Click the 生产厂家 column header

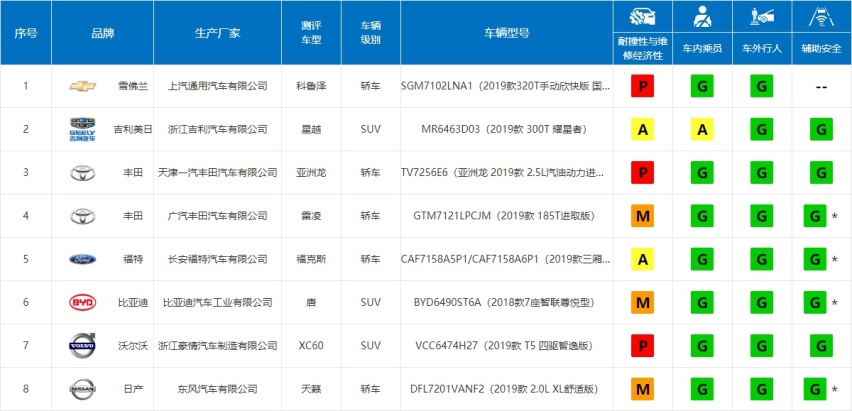coord(217,33)
